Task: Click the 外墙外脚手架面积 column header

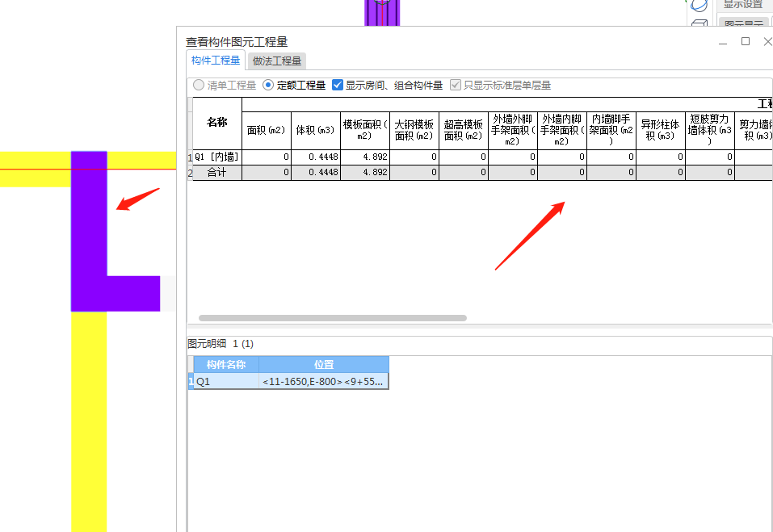Action: coord(513,131)
